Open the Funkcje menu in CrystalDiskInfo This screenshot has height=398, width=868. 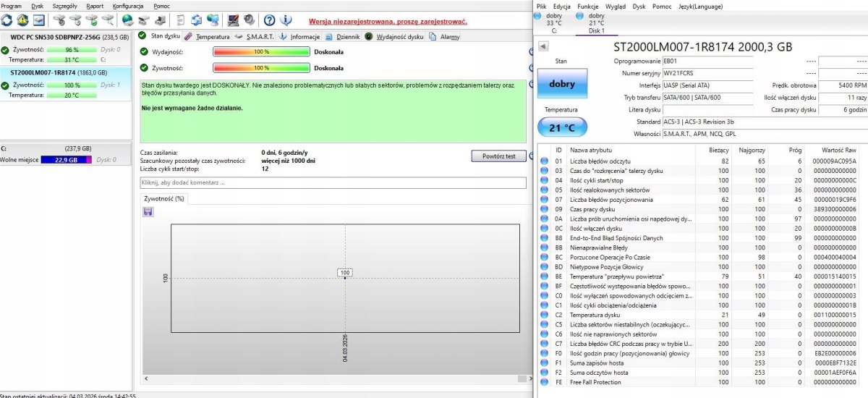[x=587, y=6]
